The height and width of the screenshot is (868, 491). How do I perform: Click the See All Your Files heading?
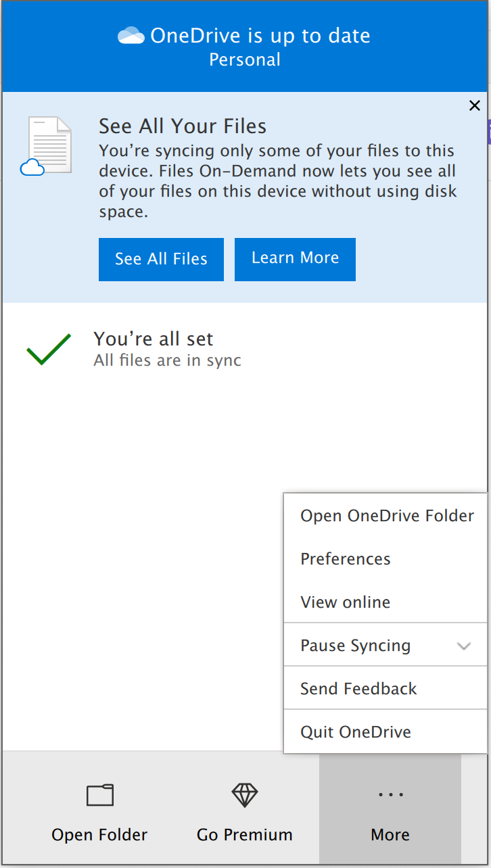click(183, 126)
